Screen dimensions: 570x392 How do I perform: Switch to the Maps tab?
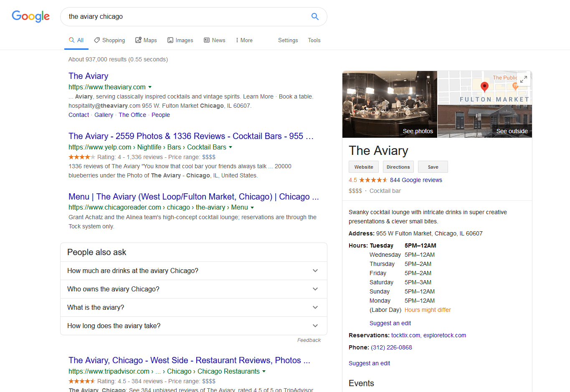(x=146, y=40)
